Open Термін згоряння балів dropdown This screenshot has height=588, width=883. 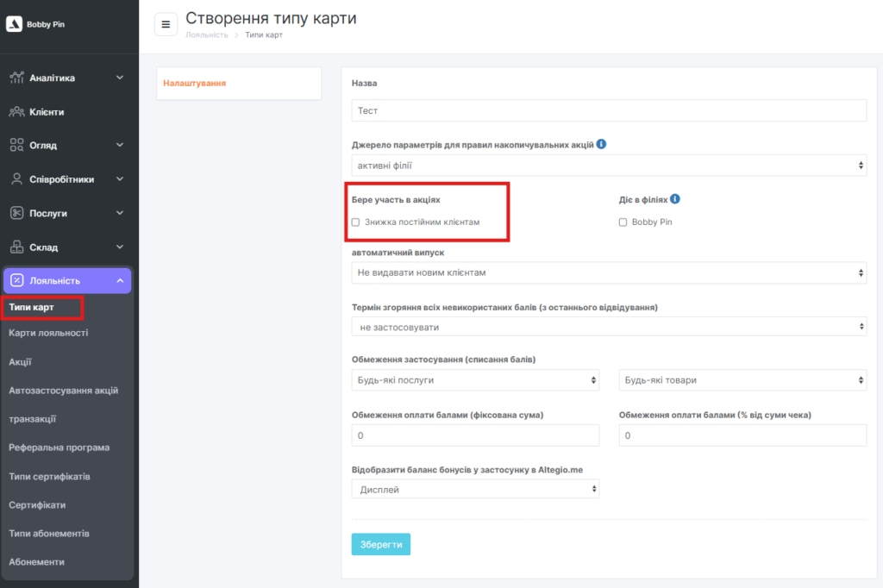click(608, 327)
